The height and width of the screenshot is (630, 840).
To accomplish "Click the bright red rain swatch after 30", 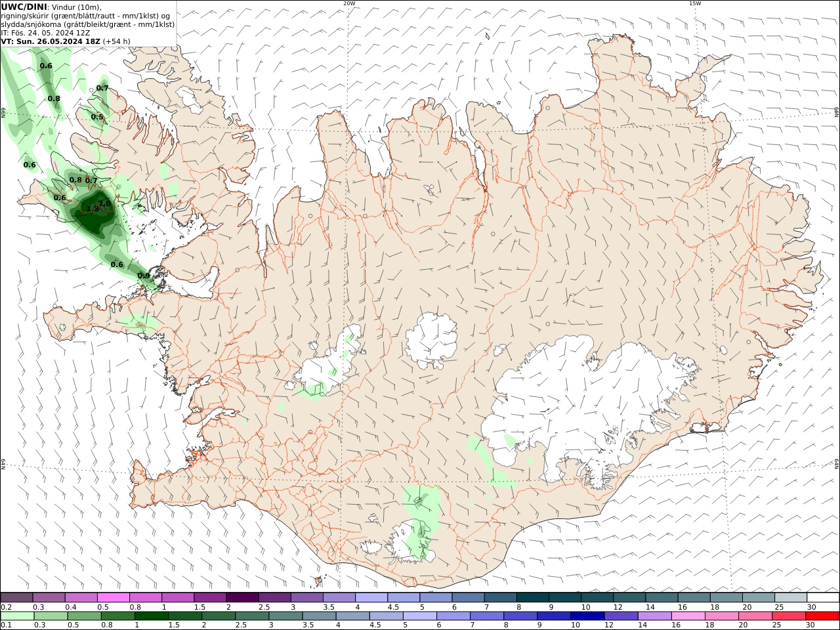I will coord(822,616).
